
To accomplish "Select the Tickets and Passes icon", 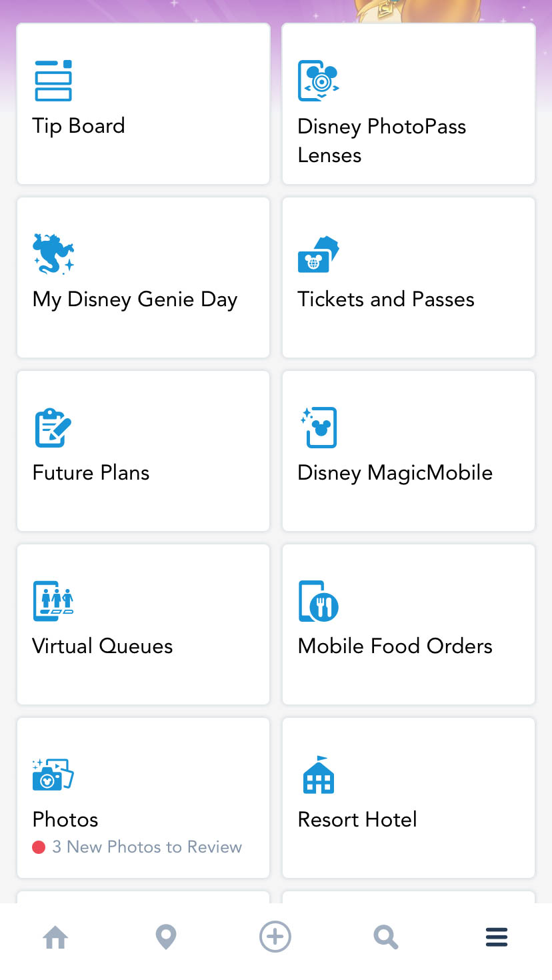I will point(319,254).
